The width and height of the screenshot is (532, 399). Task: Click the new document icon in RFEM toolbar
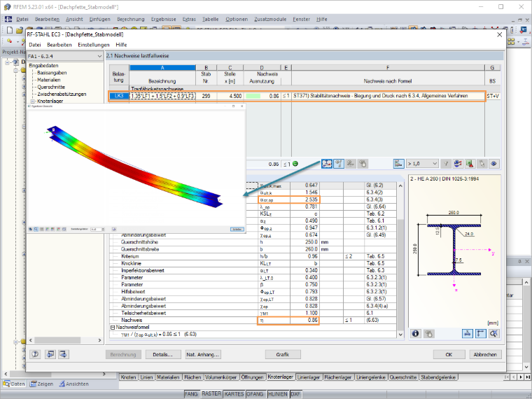click(x=10, y=30)
